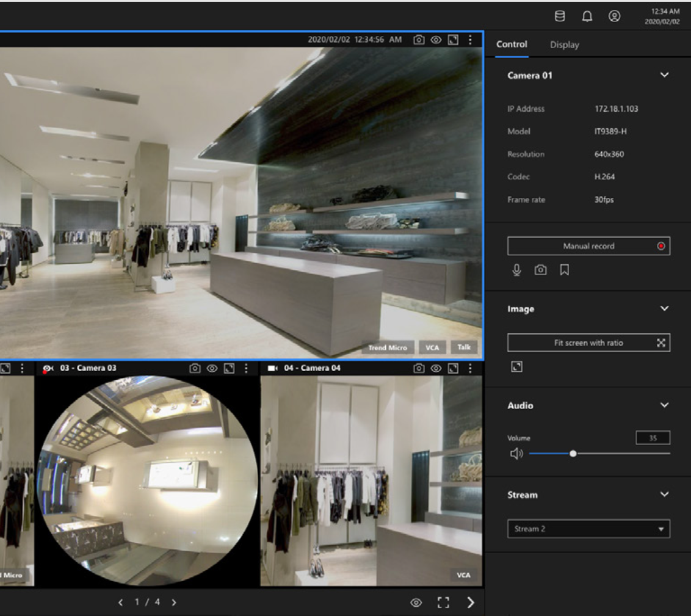The height and width of the screenshot is (616, 691).
Task: Click the bookmark icon in Control panel
Action: tap(564, 269)
